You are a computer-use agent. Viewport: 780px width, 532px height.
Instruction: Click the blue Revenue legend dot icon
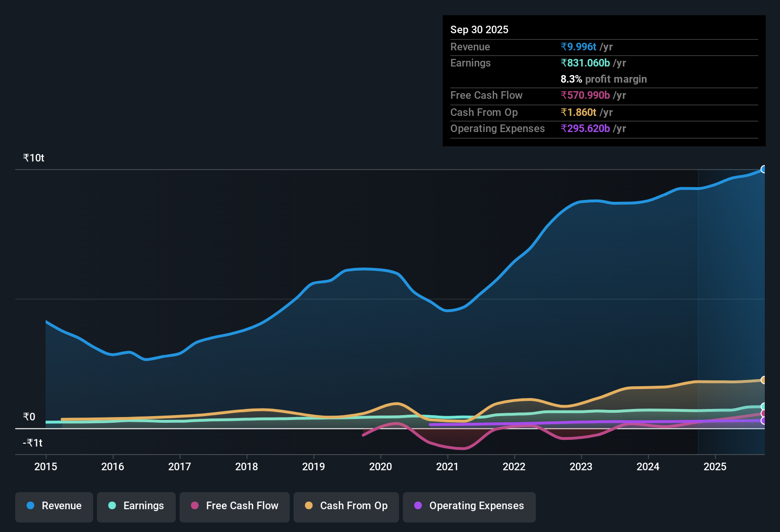(x=30, y=506)
